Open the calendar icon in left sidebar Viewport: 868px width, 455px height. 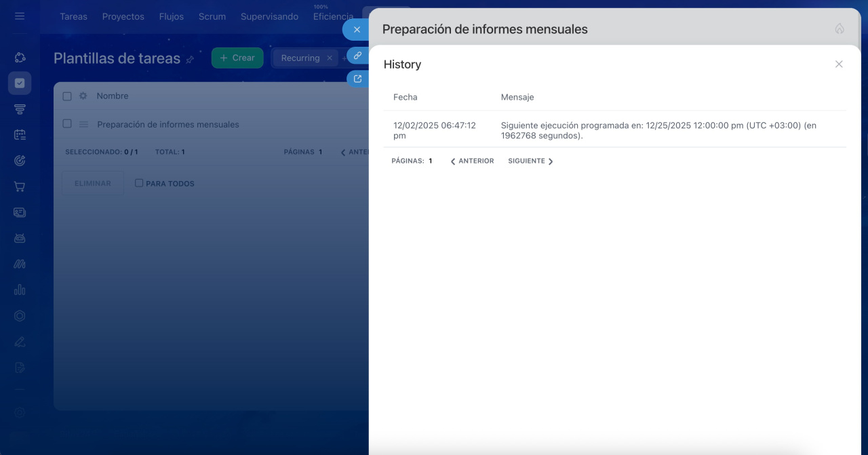[x=20, y=135]
